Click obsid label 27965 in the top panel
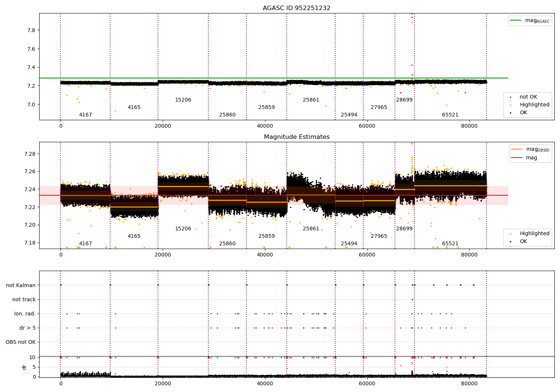Image resolution: width=560 pixels, height=392 pixels. (x=379, y=108)
